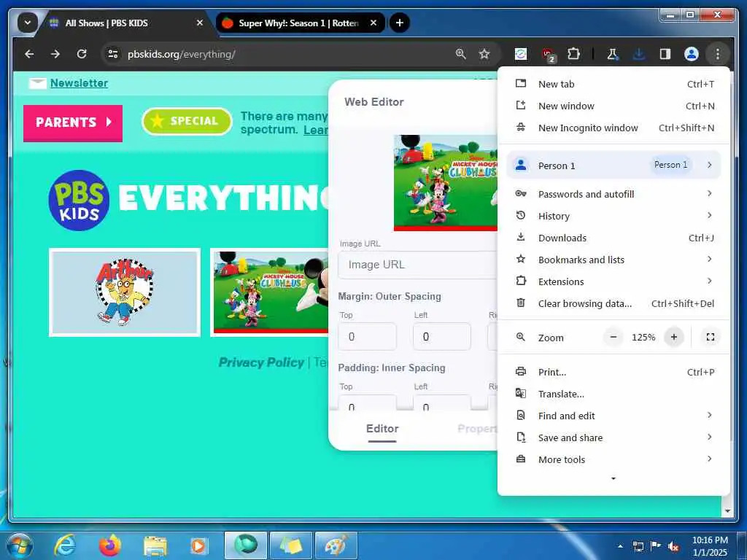Viewport: 747px width, 560px height.
Task: Expand Bookmarks and lists submenu
Action: coord(614,260)
